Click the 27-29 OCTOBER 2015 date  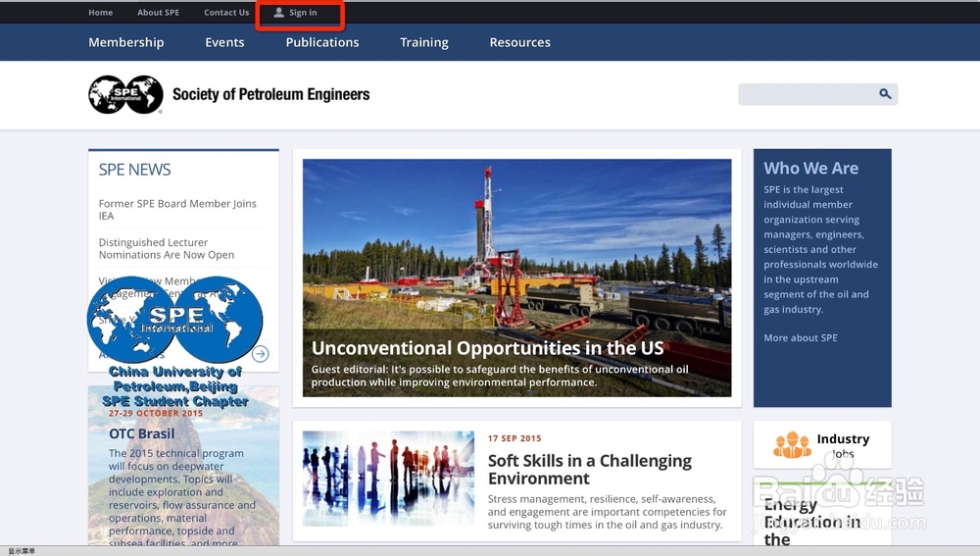[x=156, y=414]
